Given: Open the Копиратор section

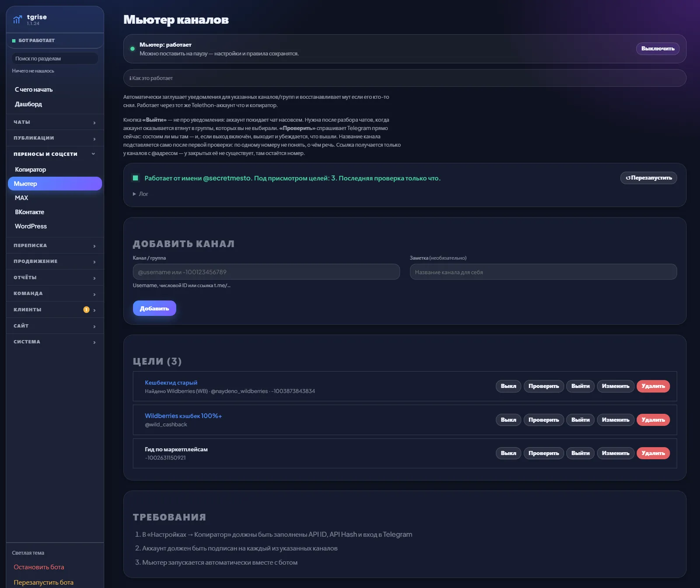Looking at the screenshot, I should click(30, 169).
